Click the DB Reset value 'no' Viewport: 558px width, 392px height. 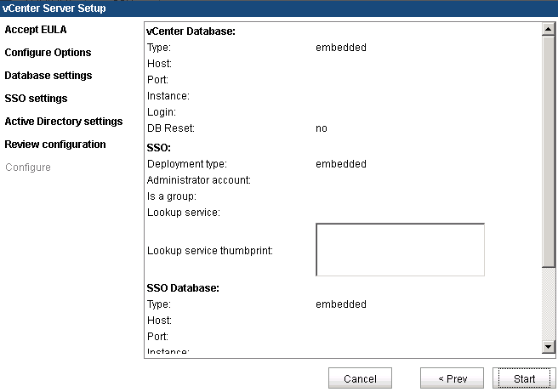(x=322, y=128)
